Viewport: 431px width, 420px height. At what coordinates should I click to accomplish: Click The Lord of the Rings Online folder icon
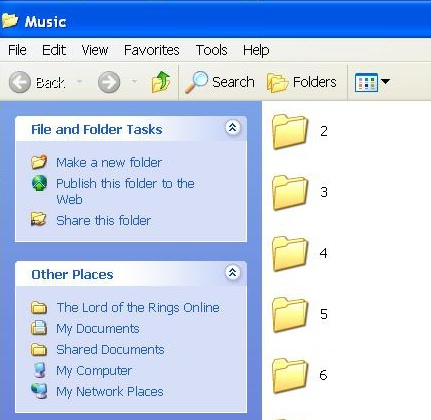point(39,307)
